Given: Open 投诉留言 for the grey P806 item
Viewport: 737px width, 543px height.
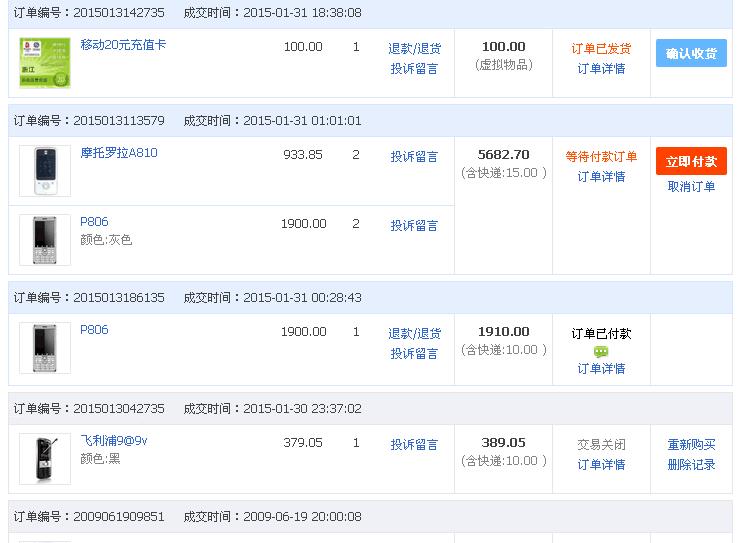Looking at the screenshot, I should [x=414, y=226].
